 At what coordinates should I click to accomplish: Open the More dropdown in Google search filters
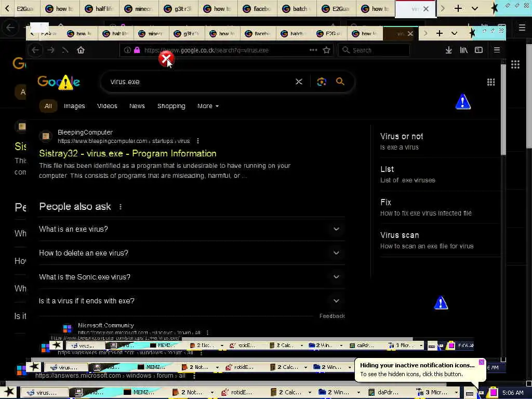pyautogui.click(x=208, y=106)
